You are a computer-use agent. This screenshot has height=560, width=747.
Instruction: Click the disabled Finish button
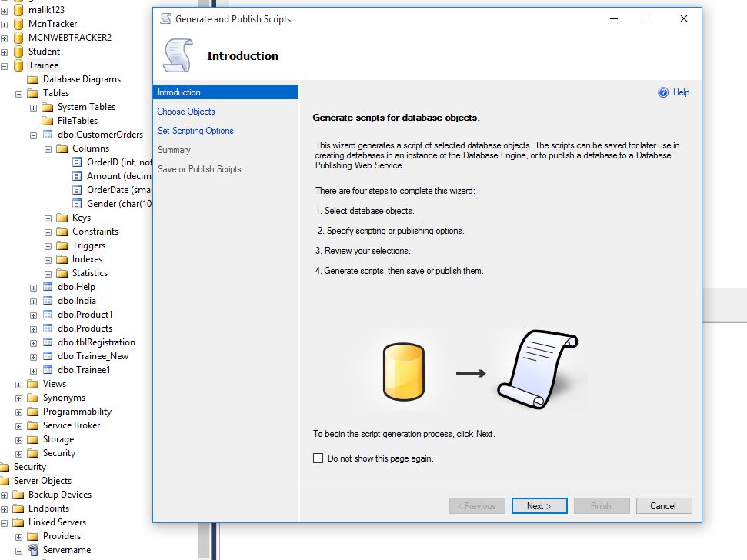[602, 505]
